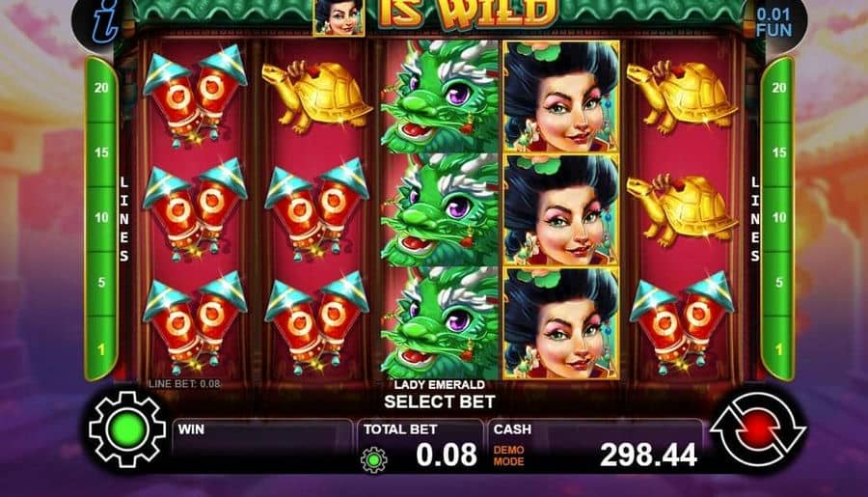Image resolution: width=868 pixels, height=497 pixels.
Task: Open the blue info icon
Action: tap(105, 22)
